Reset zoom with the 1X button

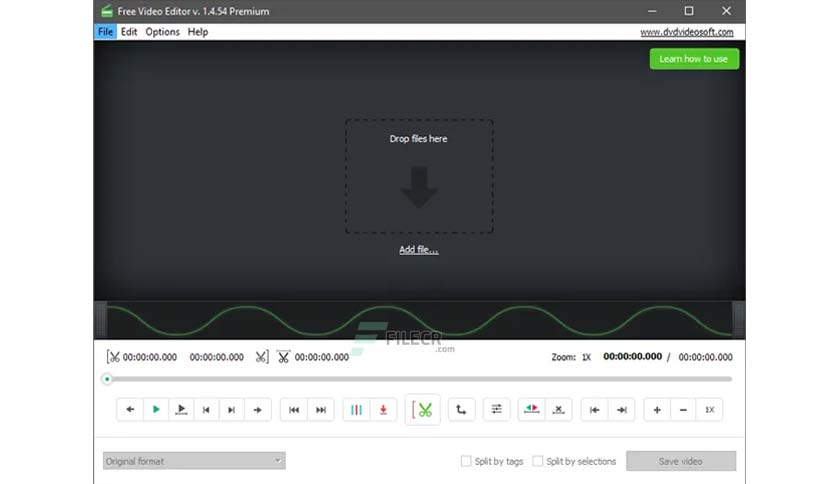coord(710,410)
